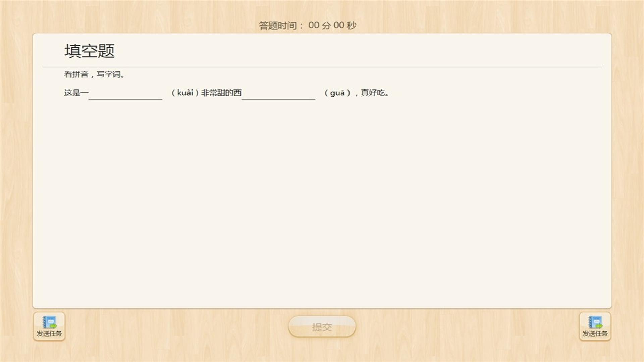Click the green arrow on the left notebook icon
This screenshot has height=362, width=644.
54,326
